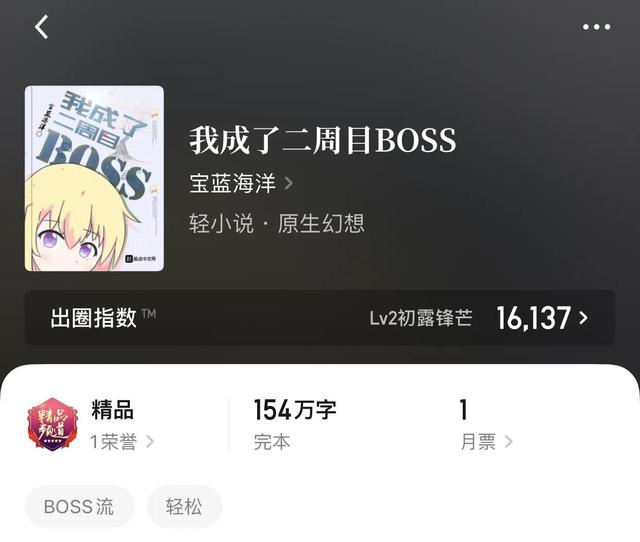Viewport: 640px width, 542px height.
Task: Tap the 轻小说 · 原生幻想 category text
Action: click(277, 223)
